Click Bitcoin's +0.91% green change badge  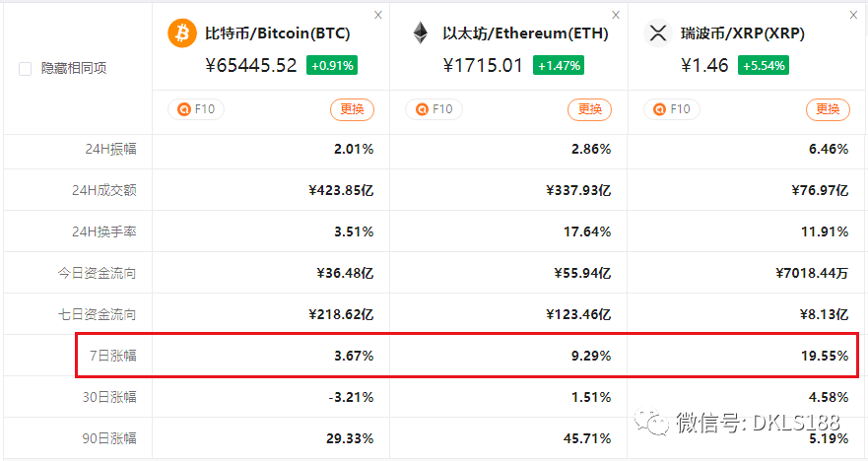(332, 65)
